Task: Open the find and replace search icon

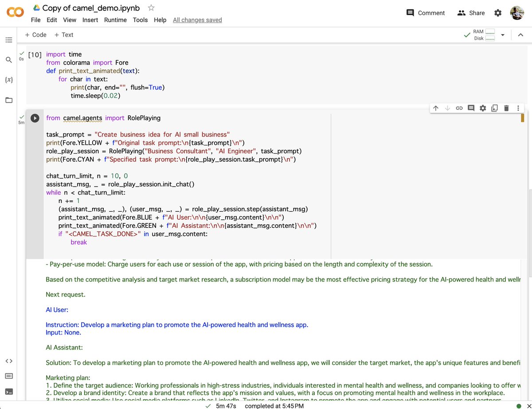Action: pyautogui.click(x=9, y=60)
